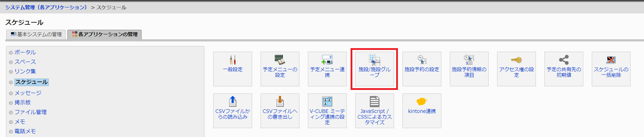Select スペース in sidebar

pos(25,62)
